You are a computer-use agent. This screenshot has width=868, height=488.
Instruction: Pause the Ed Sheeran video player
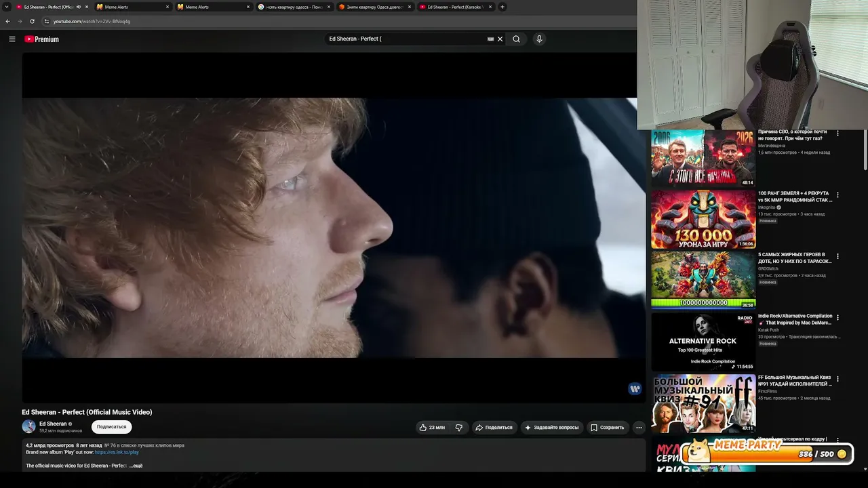click(334, 228)
